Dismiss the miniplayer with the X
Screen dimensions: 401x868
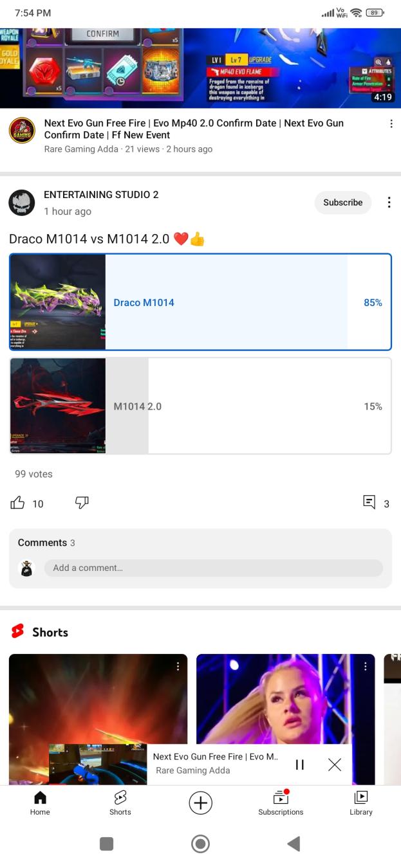pos(335,764)
